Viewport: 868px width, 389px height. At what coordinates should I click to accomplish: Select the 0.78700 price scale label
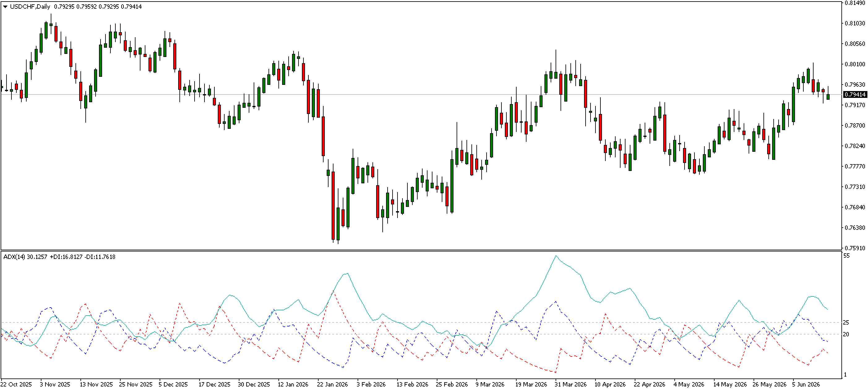[x=855, y=125]
